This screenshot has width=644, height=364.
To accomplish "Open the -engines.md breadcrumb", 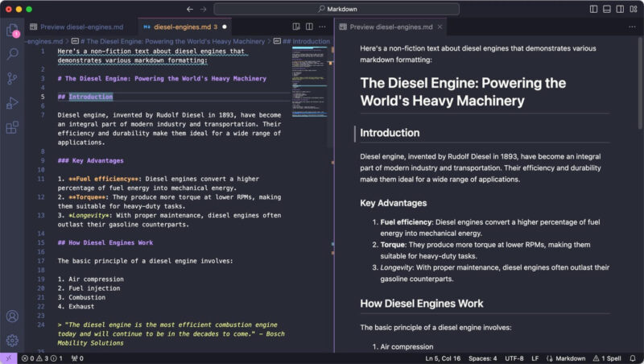I will tap(45, 41).
